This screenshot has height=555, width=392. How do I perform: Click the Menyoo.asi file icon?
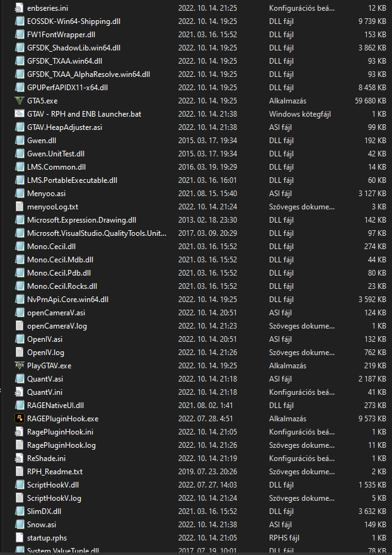click(x=19, y=194)
